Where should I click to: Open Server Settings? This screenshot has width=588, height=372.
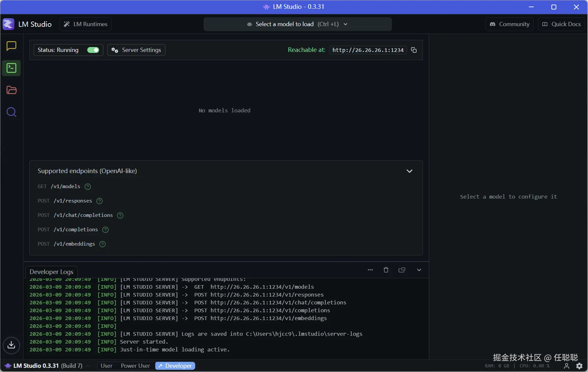point(136,50)
